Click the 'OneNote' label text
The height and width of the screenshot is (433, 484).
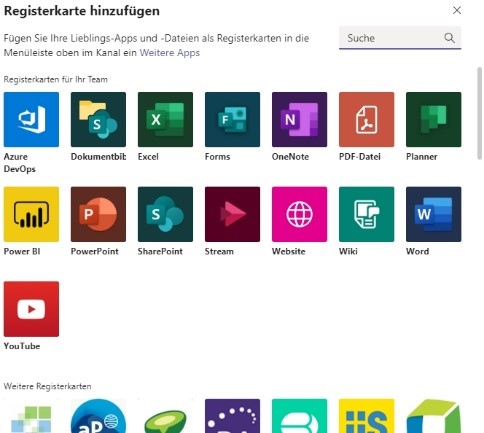290,157
